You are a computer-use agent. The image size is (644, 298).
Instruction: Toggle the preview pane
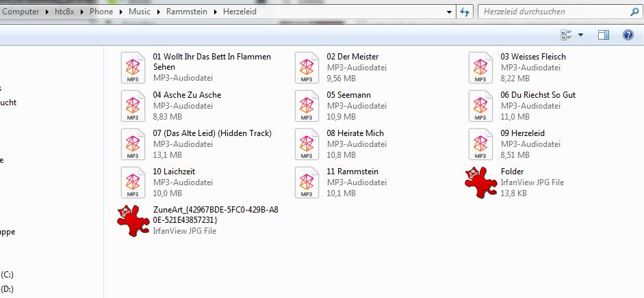pos(604,35)
